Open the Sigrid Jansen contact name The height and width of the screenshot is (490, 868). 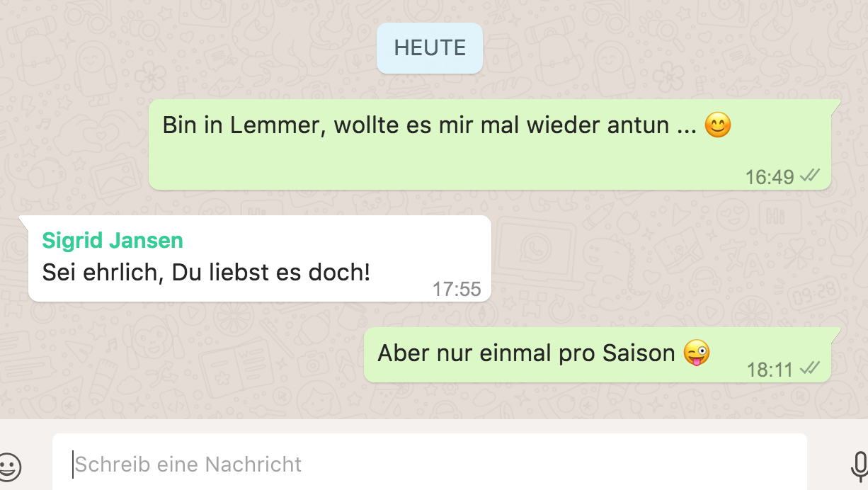(x=113, y=241)
